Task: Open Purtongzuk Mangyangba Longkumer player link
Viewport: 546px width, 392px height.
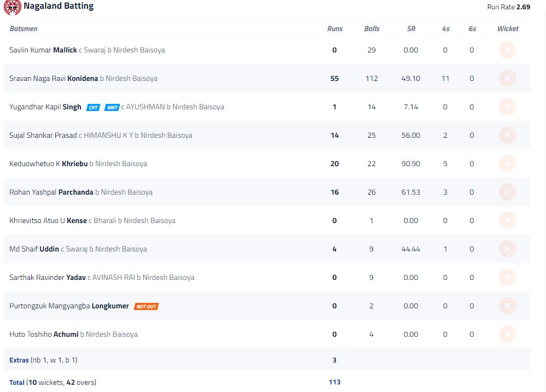Action: pos(69,306)
